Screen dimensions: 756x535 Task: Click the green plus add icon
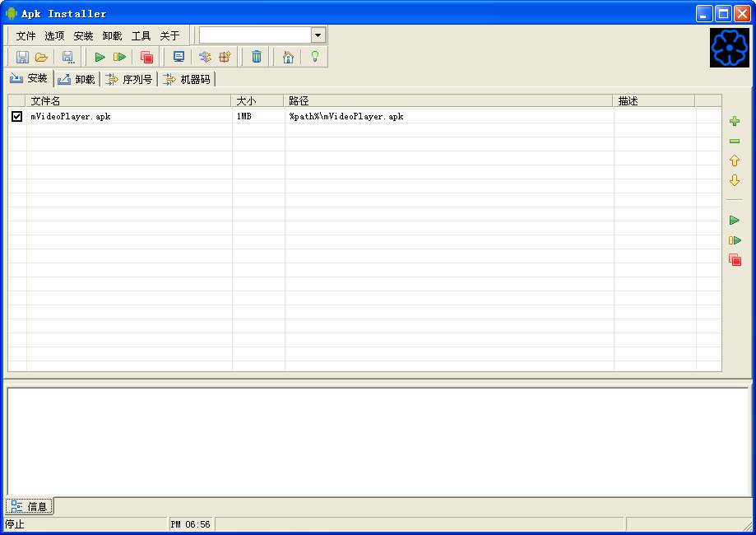click(735, 121)
